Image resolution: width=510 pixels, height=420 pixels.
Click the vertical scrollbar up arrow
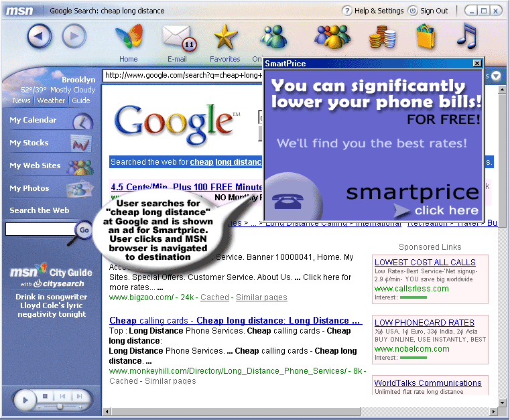pyautogui.click(x=502, y=89)
